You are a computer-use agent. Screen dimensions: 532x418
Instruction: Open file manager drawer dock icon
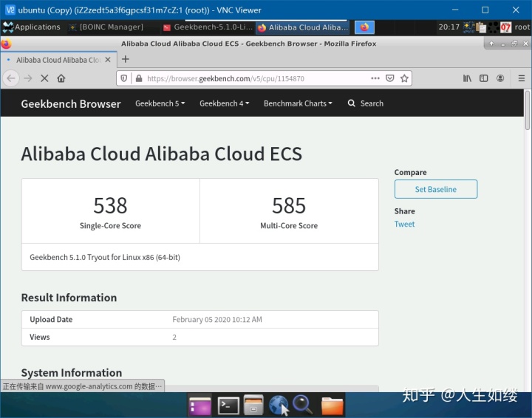[x=253, y=405]
